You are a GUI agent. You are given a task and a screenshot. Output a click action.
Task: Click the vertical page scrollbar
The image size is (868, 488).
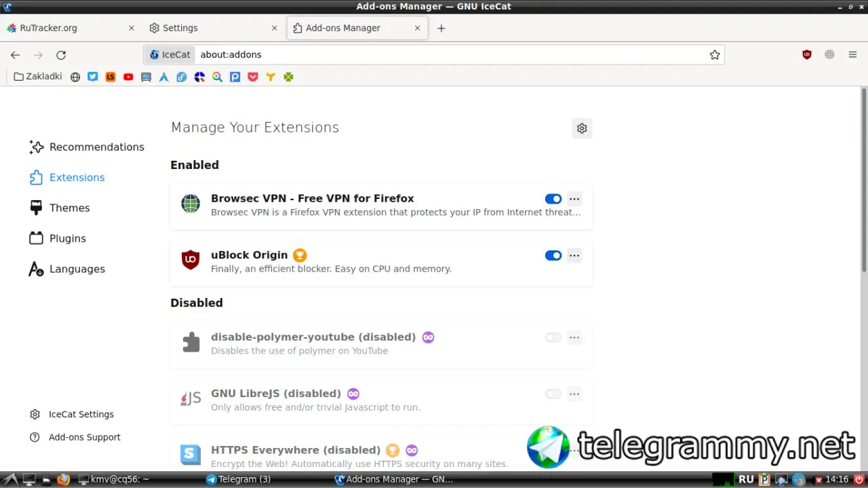pyautogui.click(x=863, y=181)
